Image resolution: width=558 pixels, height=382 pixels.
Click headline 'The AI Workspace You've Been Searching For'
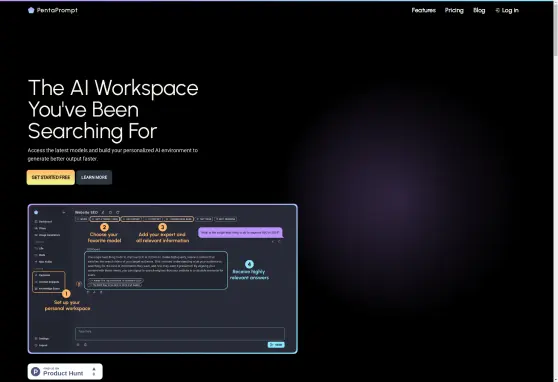(113, 109)
